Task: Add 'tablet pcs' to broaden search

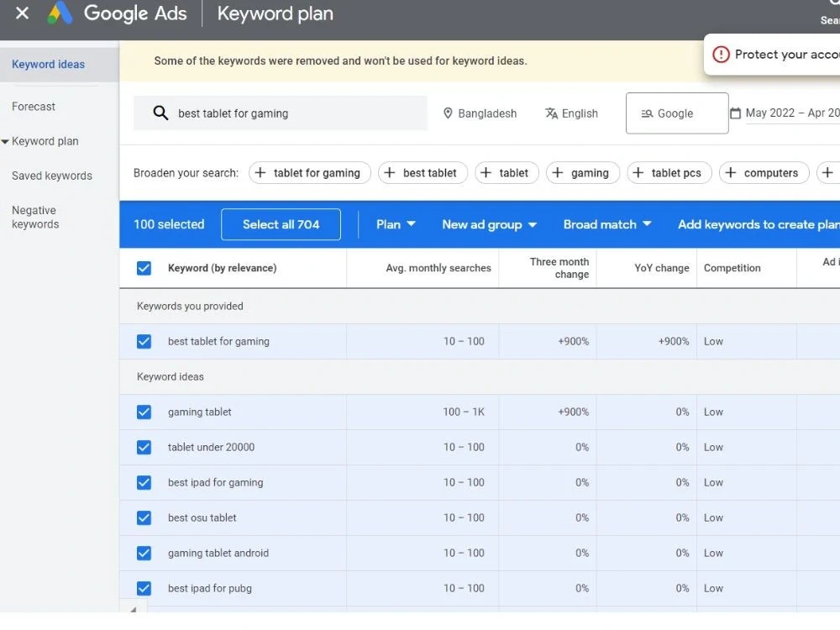Action: click(669, 173)
